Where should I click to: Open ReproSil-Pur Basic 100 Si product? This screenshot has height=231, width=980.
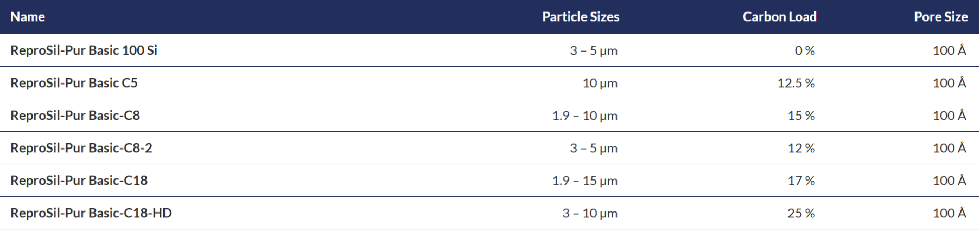coord(84,50)
